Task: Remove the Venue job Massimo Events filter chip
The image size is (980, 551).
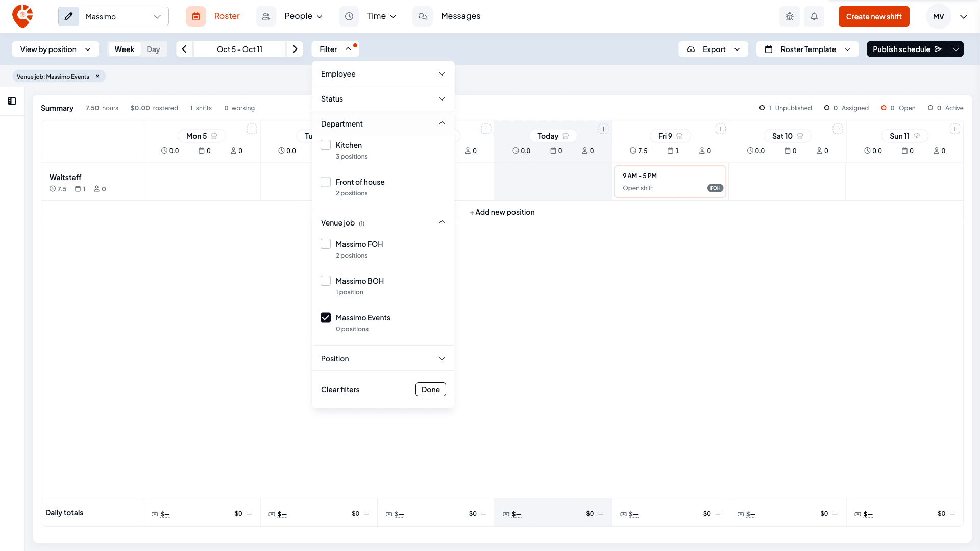Action: pos(97,76)
